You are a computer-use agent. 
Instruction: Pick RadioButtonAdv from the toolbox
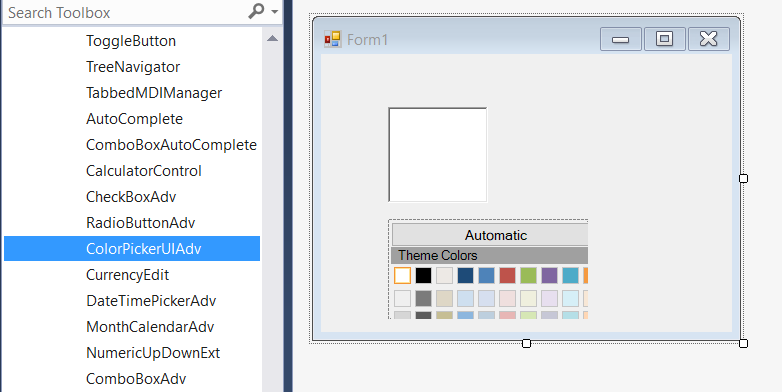click(x=140, y=222)
